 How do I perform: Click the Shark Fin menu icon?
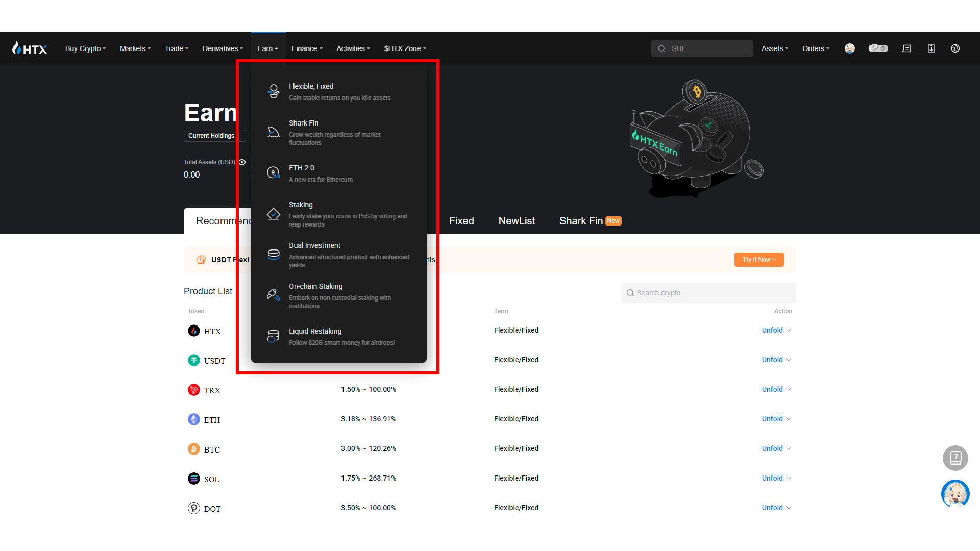pyautogui.click(x=274, y=132)
